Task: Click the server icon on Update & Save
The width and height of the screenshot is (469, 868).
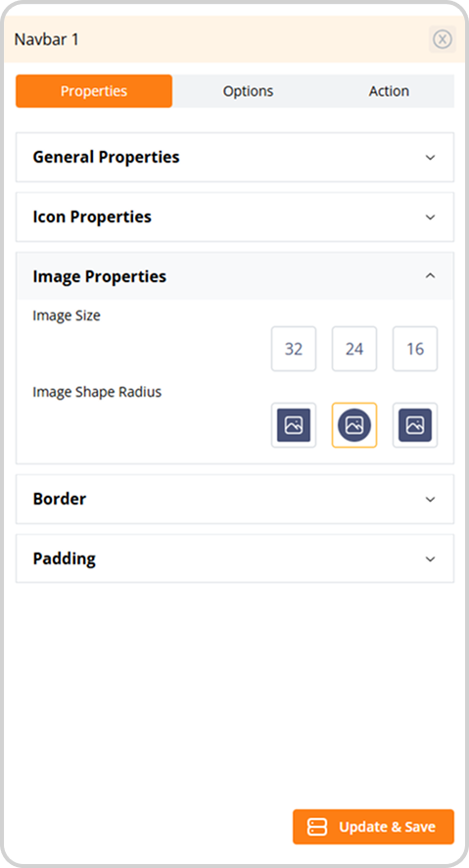Action: click(x=317, y=827)
